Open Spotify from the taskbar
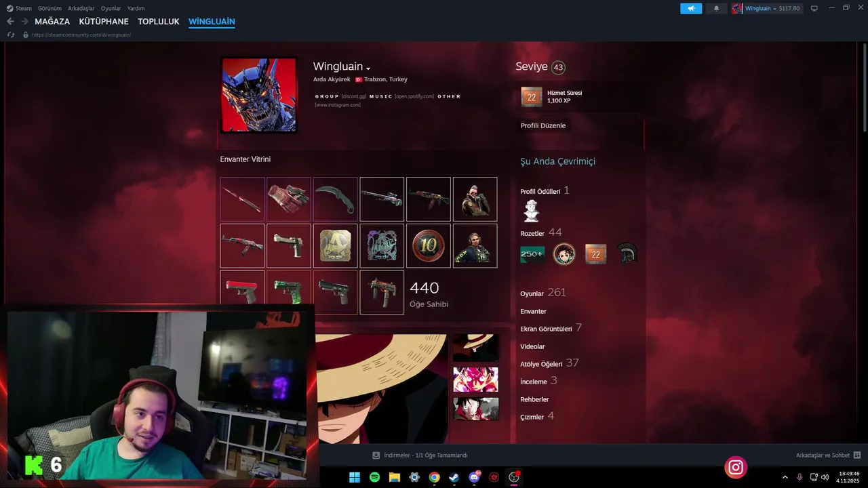 [x=375, y=477]
